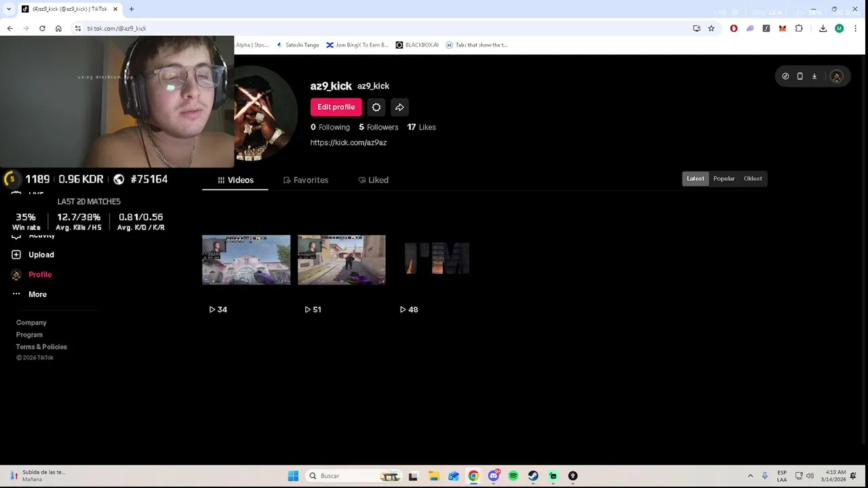Open the account avatar menu in top-right pill

click(836, 77)
